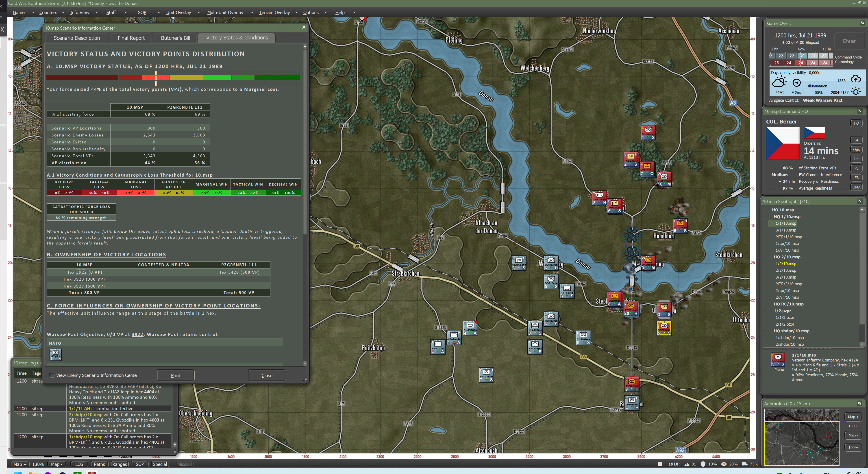Switch to the Butcher's Bill tab
868x474 pixels.
pyautogui.click(x=175, y=38)
